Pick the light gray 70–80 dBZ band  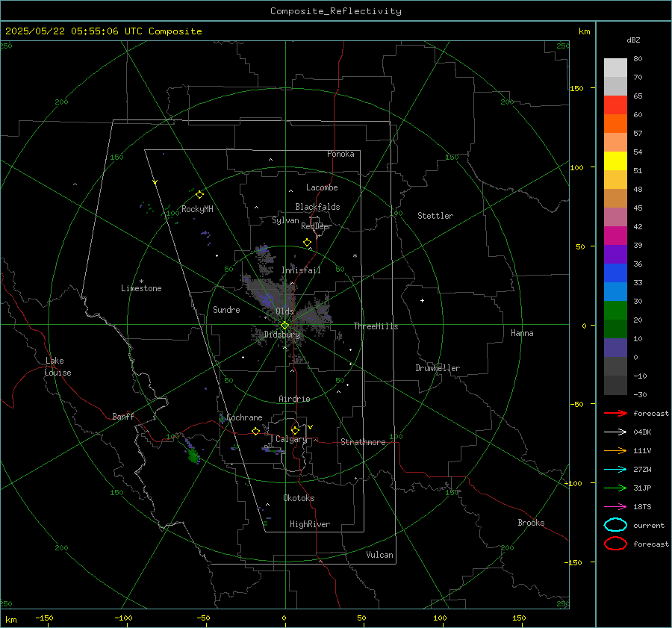tap(615, 68)
